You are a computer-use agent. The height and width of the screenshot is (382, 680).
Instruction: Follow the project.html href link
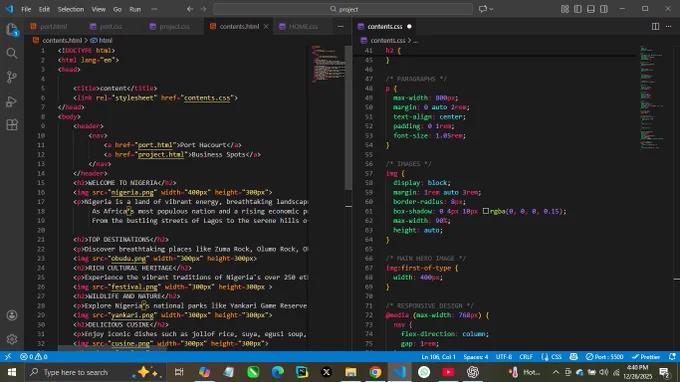(x=160, y=154)
